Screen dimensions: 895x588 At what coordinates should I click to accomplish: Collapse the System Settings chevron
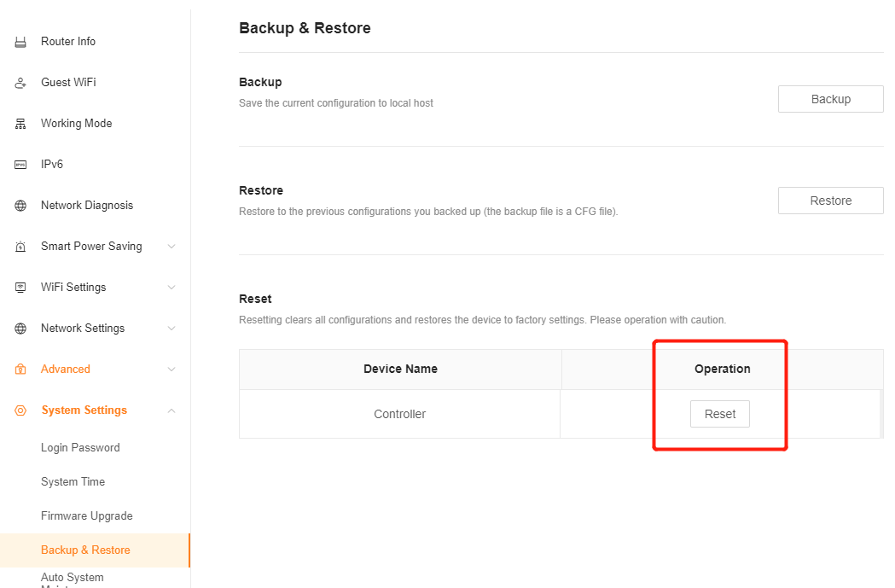click(171, 410)
